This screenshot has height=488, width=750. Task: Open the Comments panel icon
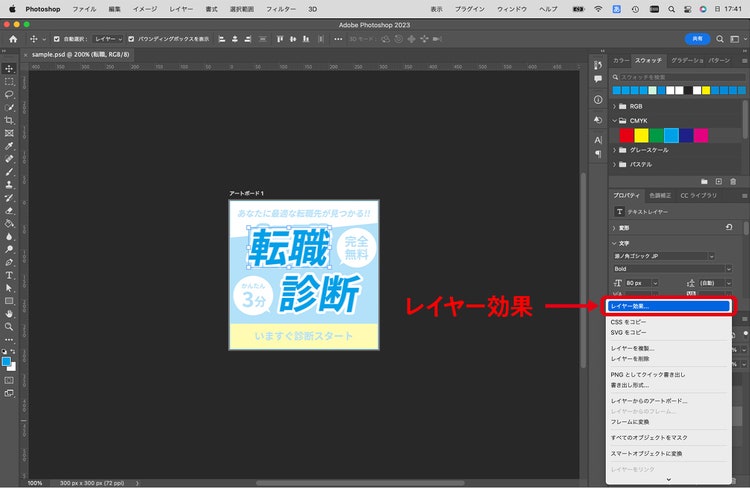click(598, 79)
